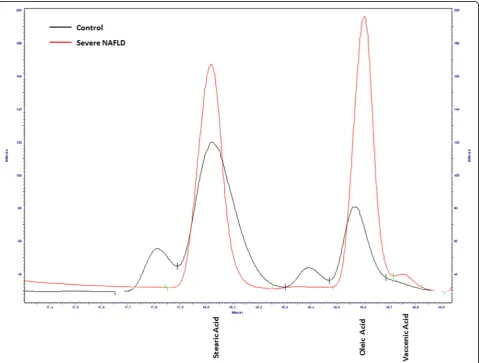
Task: Click the 'Vaccenic Acid' peak label
Action: (x=405, y=337)
